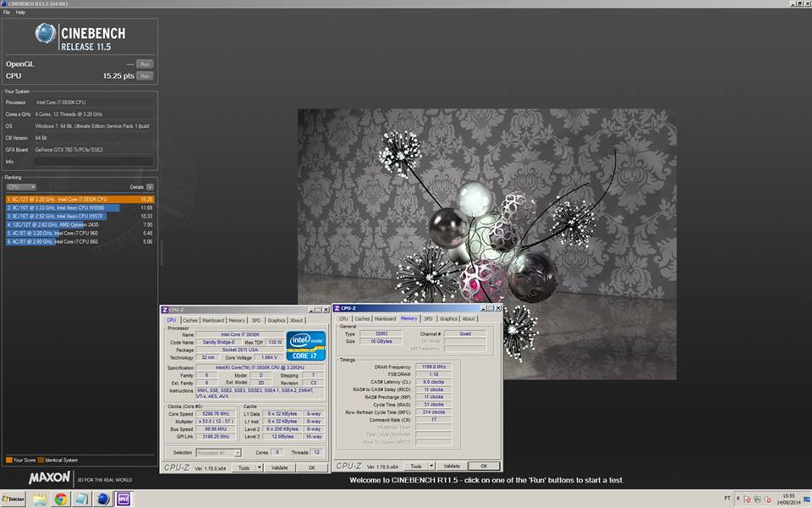
Task: Click the Multiplier value x 53.0
Action: tap(217, 422)
